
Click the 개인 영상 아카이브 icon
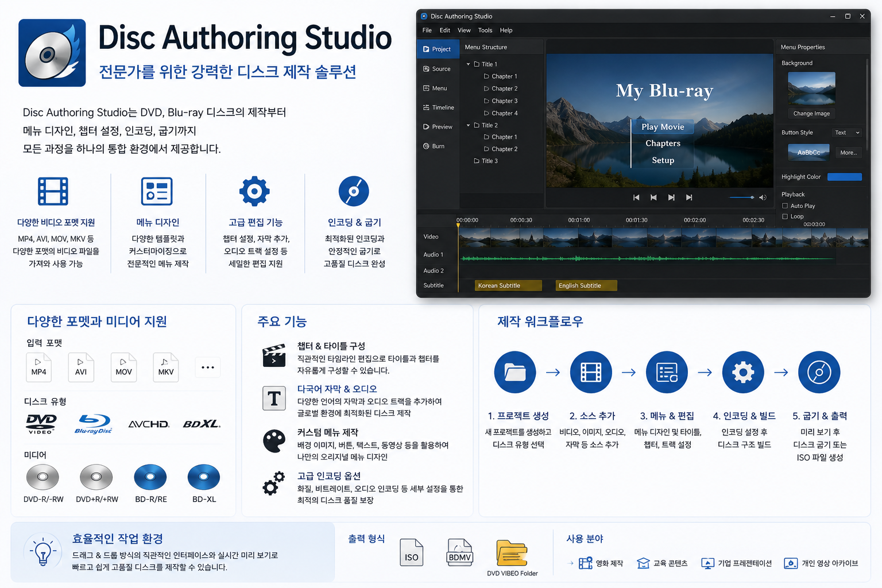[x=791, y=563]
